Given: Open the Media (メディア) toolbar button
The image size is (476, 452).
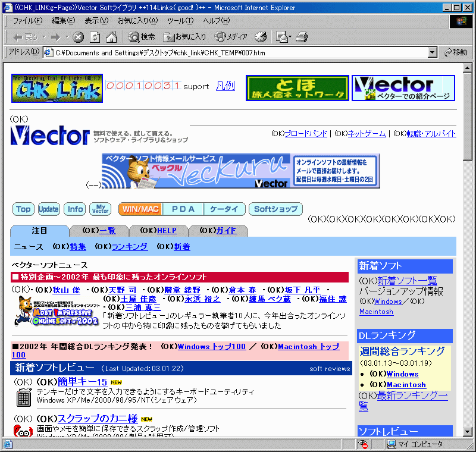Looking at the screenshot, I should click(231, 37).
